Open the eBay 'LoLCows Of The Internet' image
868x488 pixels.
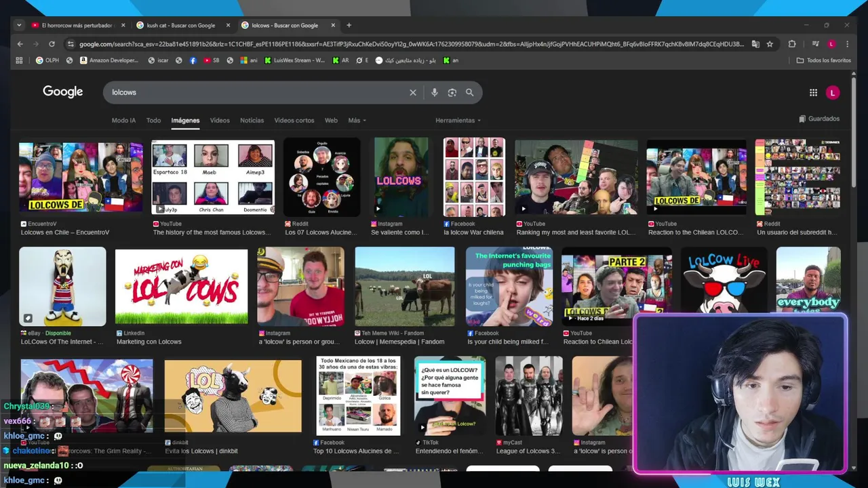tap(62, 286)
